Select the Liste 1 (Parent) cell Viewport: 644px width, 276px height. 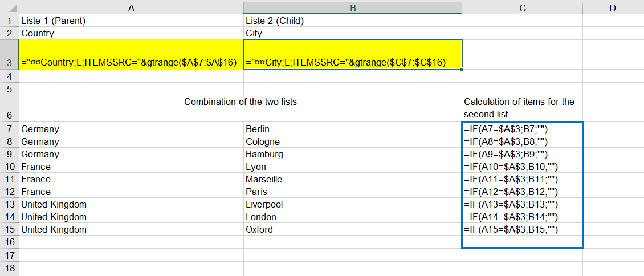(132, 21)
